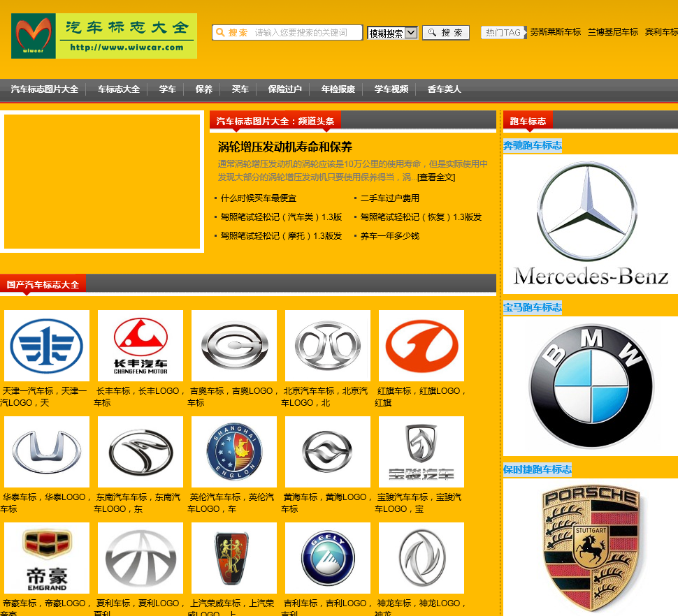This screenshot has width=678, height=616.
Task: Click the 查看全文 read-more link
Action: pos(436,177)
